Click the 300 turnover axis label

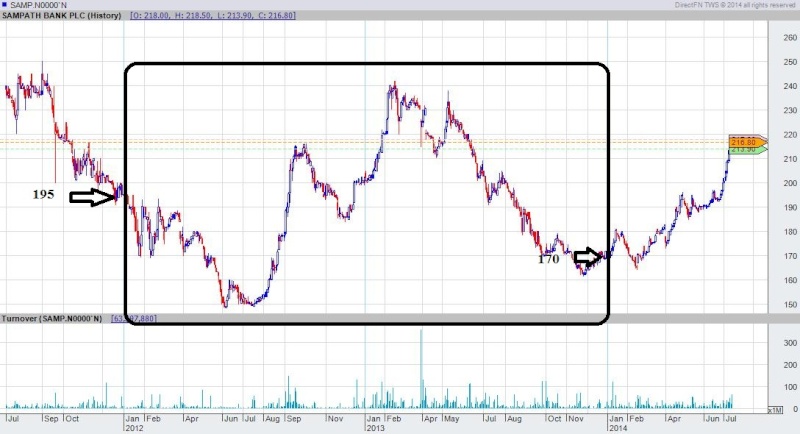click(x=790, y=343)
